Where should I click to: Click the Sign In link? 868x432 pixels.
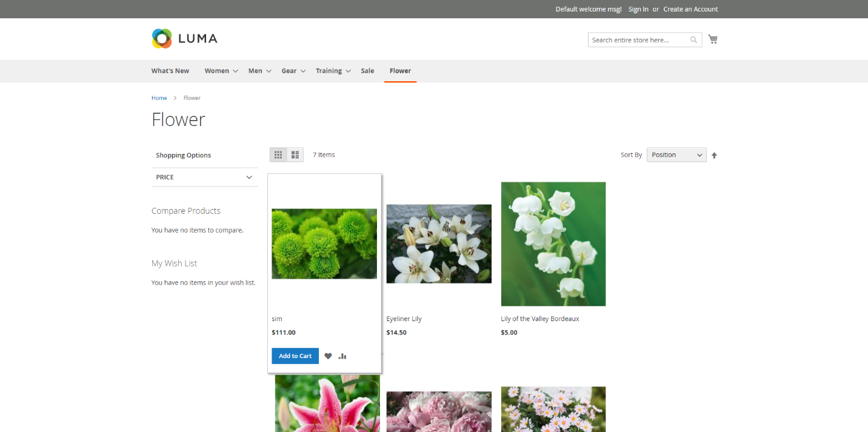pyautogui.click(x=638, y=9)
